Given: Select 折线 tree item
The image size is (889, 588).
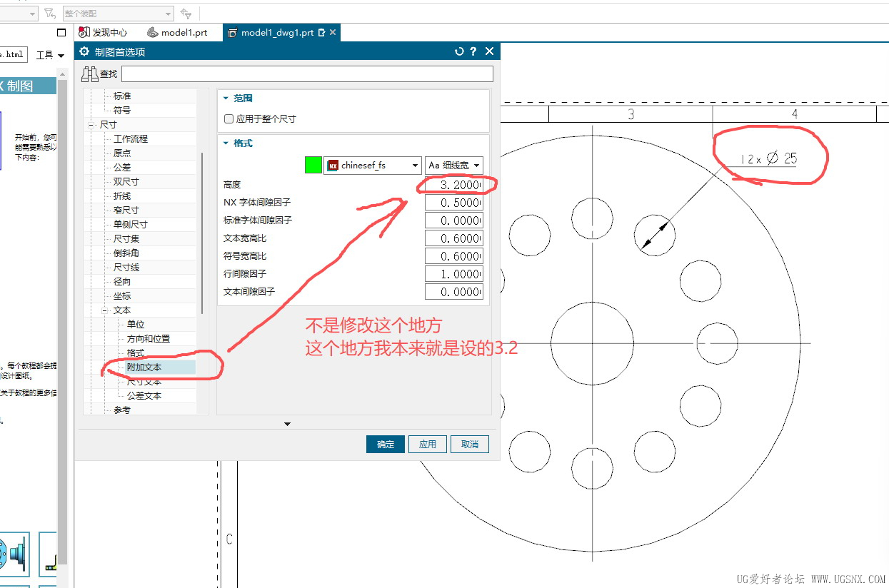Looking at the screenshot, I should (122, 196).
